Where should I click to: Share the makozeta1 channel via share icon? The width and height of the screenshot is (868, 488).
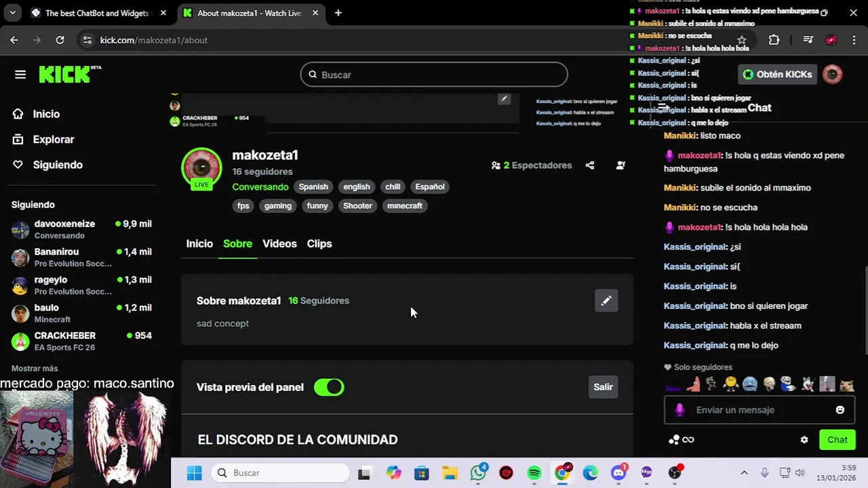pyautogui.click(x=590, y=165)
